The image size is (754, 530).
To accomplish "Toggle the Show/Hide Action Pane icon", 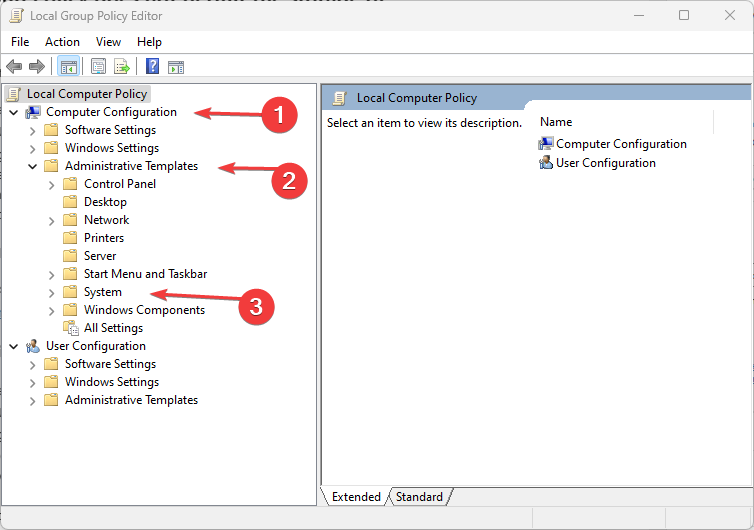I will coord(176,67).
